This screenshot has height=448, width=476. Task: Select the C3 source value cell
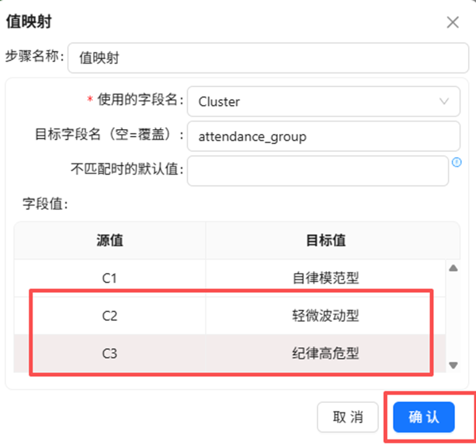[110, 353]
